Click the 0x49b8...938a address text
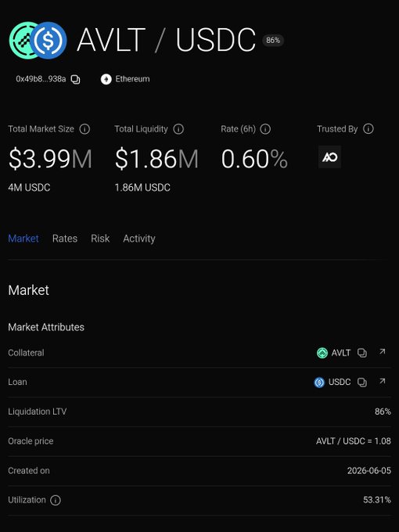Screen dimensions: 399x532 (41, 79)
